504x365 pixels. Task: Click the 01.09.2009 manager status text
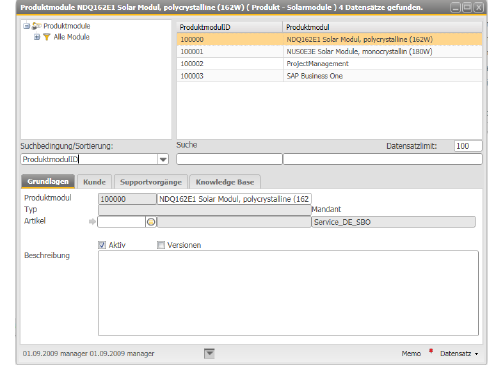click(88, 353)
